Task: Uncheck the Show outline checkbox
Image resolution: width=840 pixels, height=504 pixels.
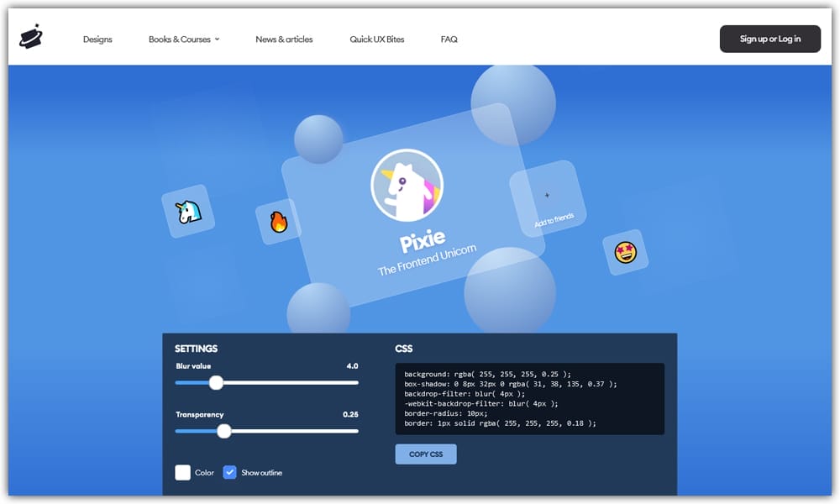Action: 229,472
